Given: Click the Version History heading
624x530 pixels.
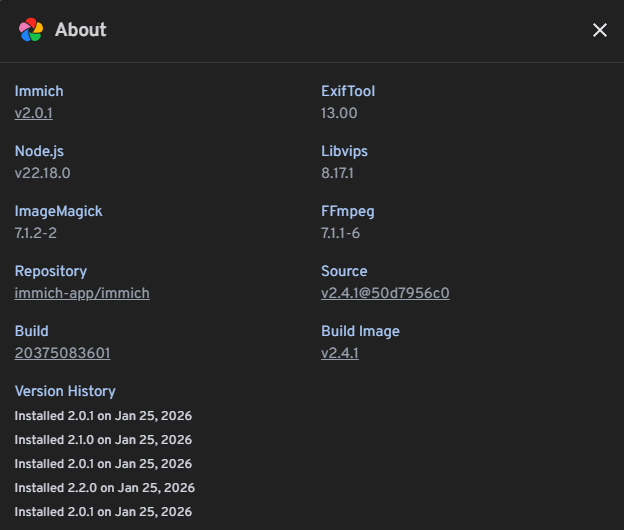Looking at the screenshot, I should [65, 391].
